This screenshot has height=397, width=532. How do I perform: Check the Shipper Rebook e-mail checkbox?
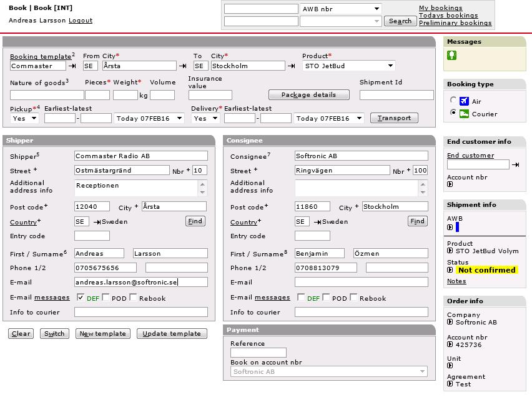(x=133, y=297)
